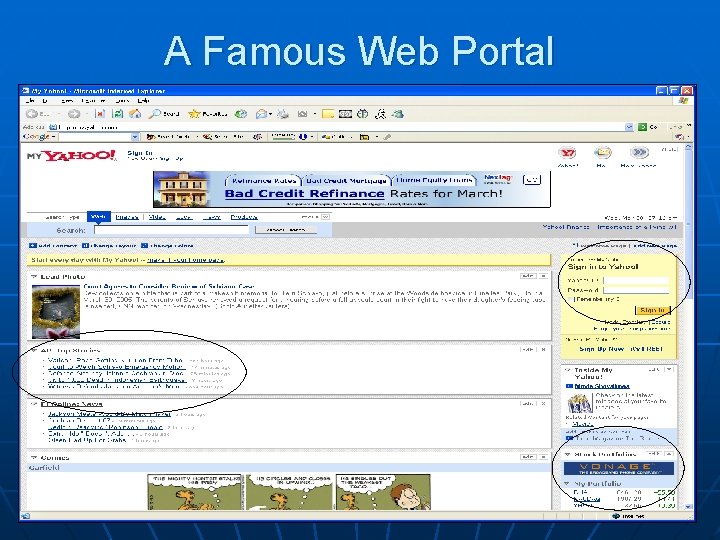Open the address bar dropdown arrow
Screen dimensions: 720x540
(629, 127)
